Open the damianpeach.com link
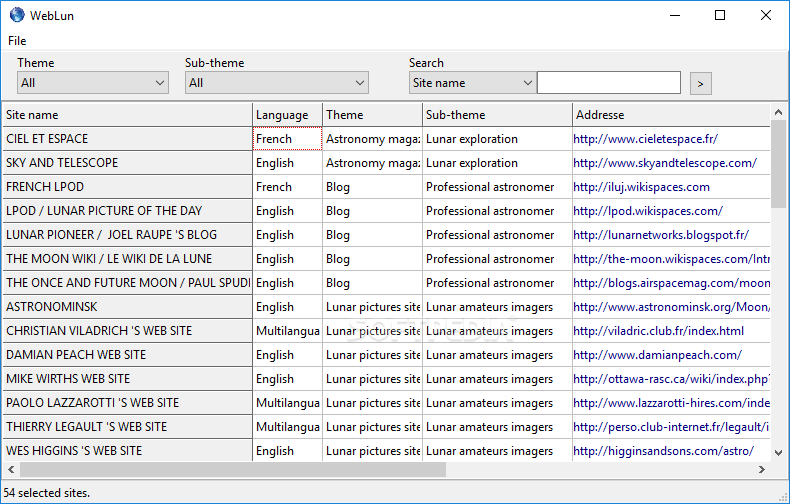This screenshot has height=504, width=790. tap(657, 355)
